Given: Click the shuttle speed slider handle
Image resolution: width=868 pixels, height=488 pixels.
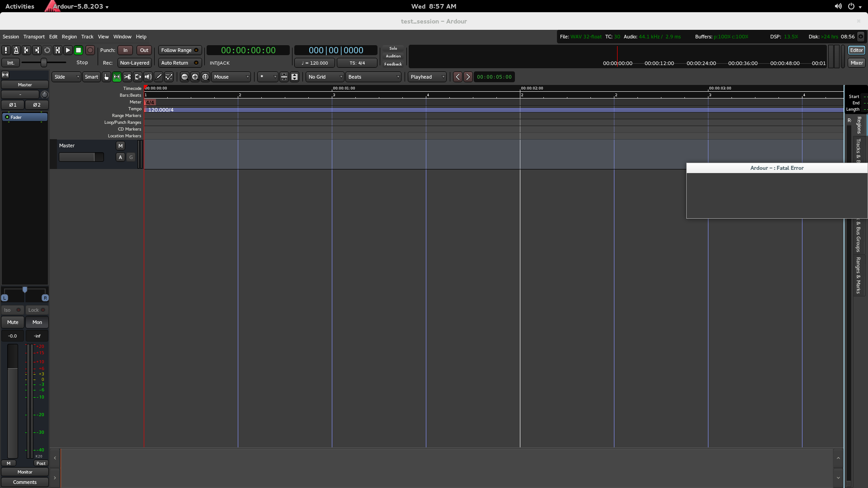Looking at the screenshot, I should (x=44, y=62).
